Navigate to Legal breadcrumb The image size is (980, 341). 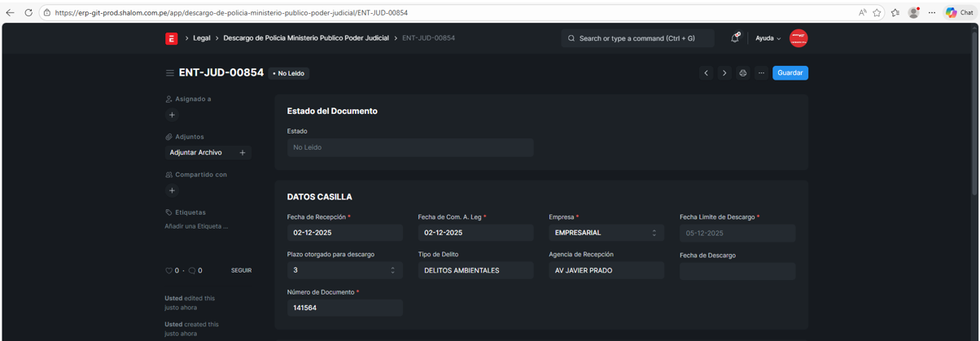tap(201, 38)
